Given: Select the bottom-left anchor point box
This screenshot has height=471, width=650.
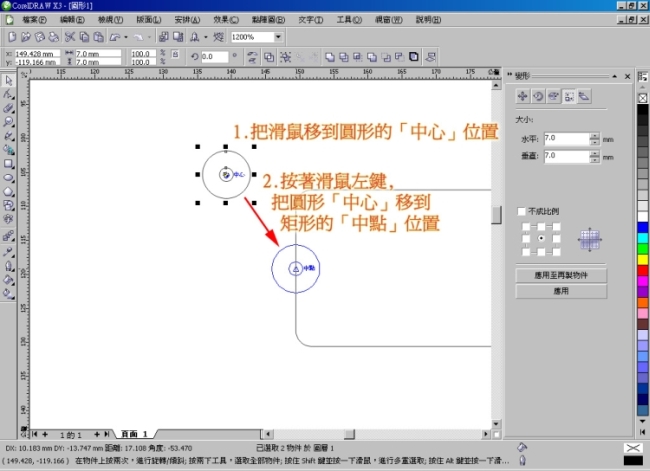Looking at the screenshot, I should pos(526,252).
